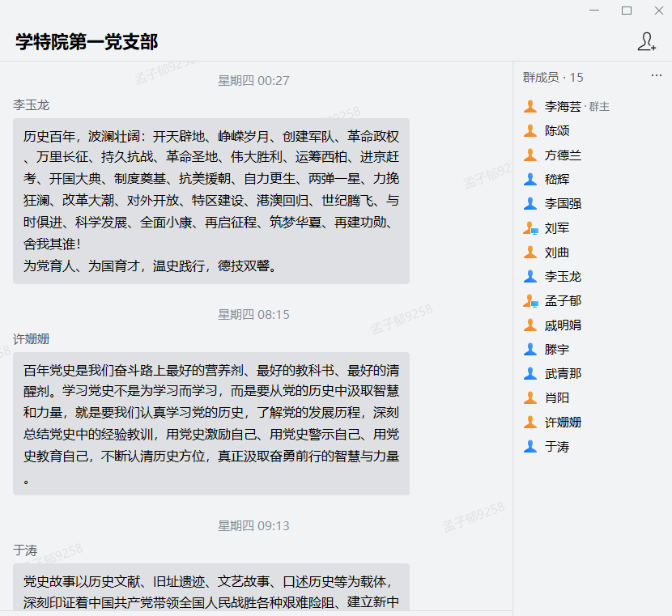Open member 刘曲 from group list
This screenshot has height=616, width=672.
click(557, 253)
